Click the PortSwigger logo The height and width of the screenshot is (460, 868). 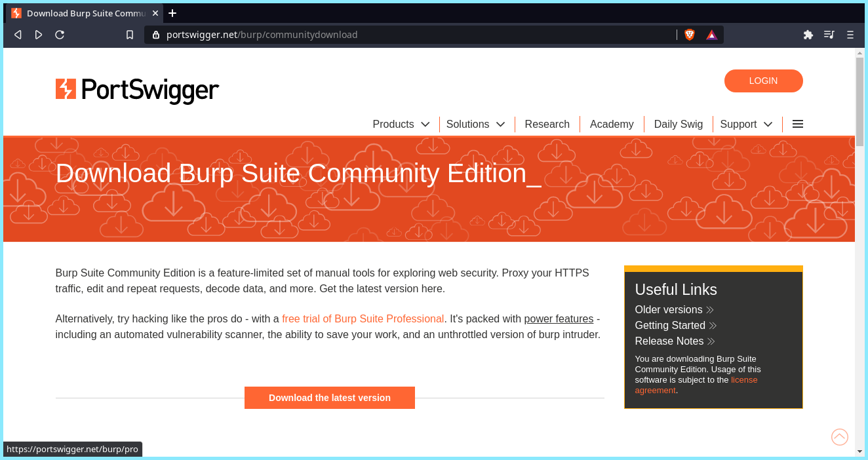tap(137, 90)
